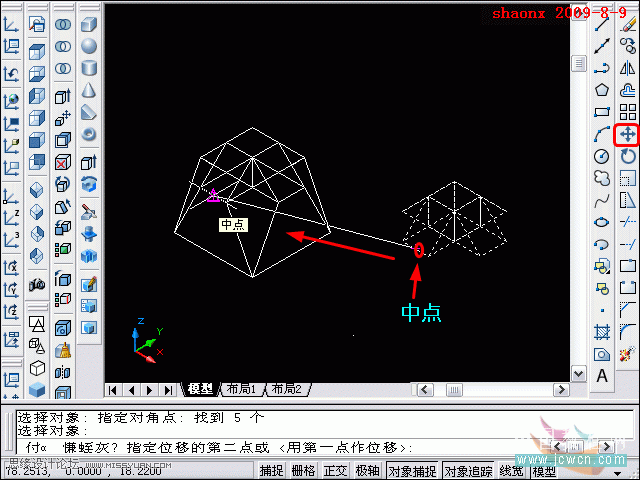This screenshot has height=480, width=640.
Task: Switch to the 布局1 layout tab
Action: [x=241, y=389]
